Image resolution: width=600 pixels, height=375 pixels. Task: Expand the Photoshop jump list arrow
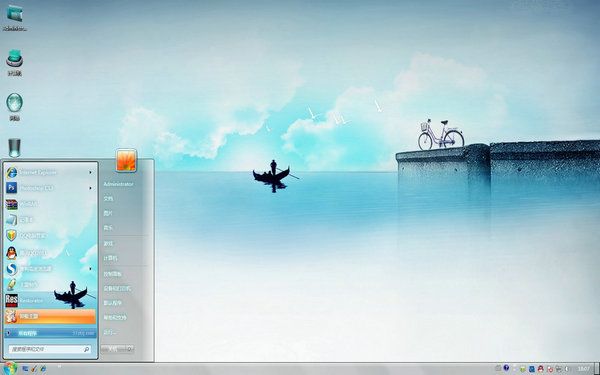[91, 188]
